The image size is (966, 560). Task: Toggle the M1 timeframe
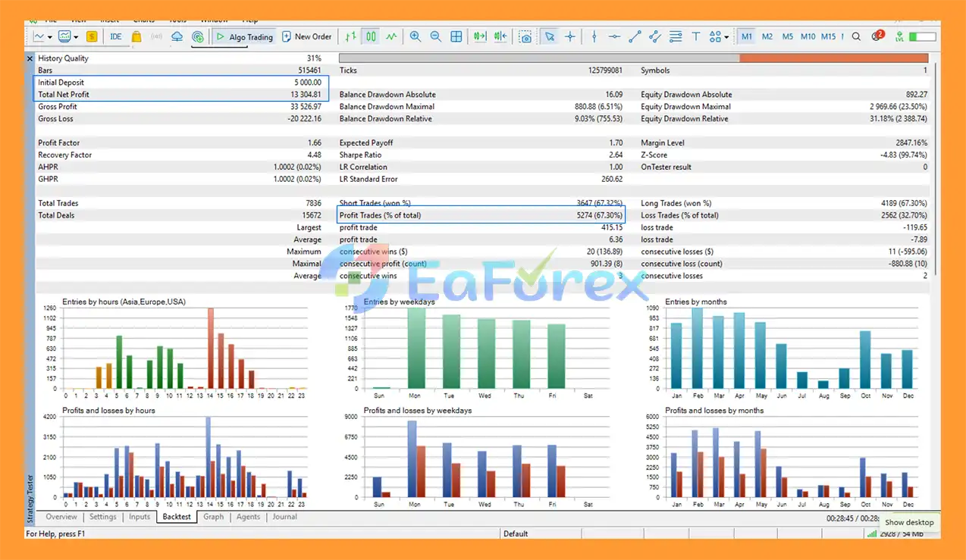click(747, 36)
